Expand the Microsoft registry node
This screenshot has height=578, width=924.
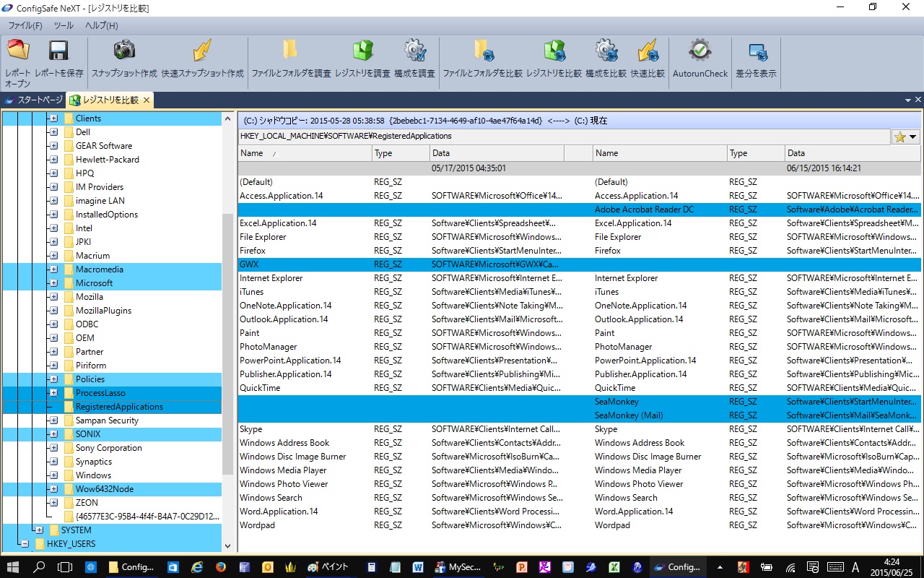[x=52, y=282]
